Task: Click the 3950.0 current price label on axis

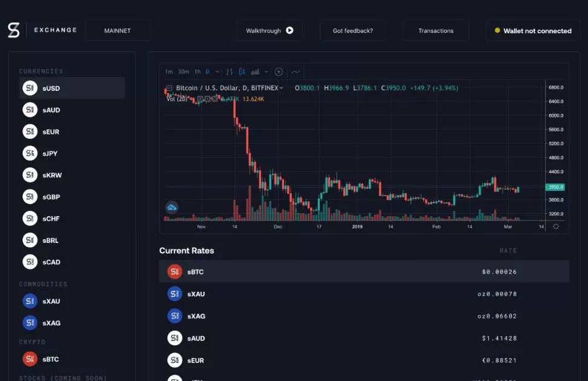Action: point(554,187)
